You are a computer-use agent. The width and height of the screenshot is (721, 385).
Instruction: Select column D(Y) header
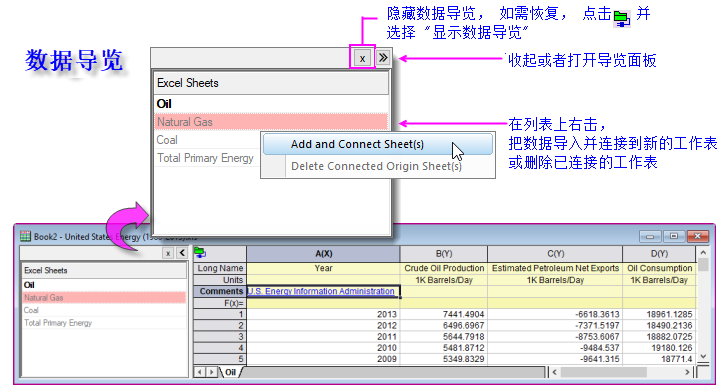659,254
